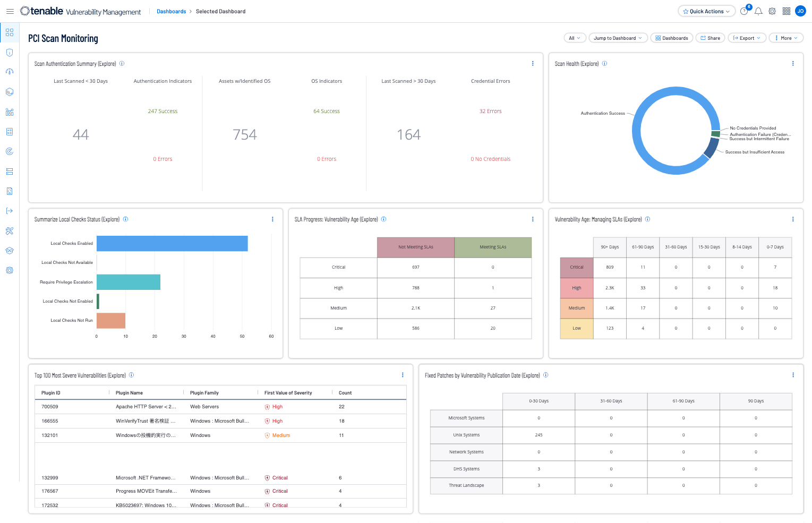Go to Dashboards breadcrumb link
Image resolution: width=812 pixels, height=523 pixels.
(x=171, y=12)
